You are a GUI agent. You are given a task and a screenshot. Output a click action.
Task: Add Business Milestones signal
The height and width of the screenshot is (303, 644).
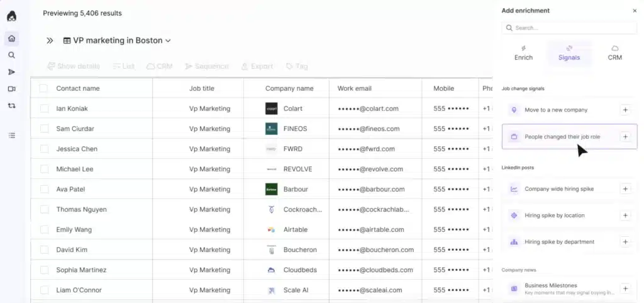(625, 289)
